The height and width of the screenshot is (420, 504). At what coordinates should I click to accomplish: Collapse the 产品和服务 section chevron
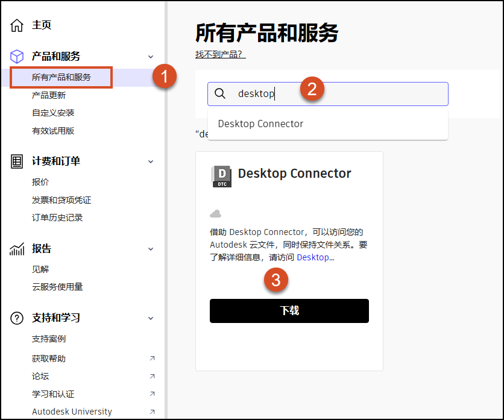pyautogui.click(x=151, y=57)
